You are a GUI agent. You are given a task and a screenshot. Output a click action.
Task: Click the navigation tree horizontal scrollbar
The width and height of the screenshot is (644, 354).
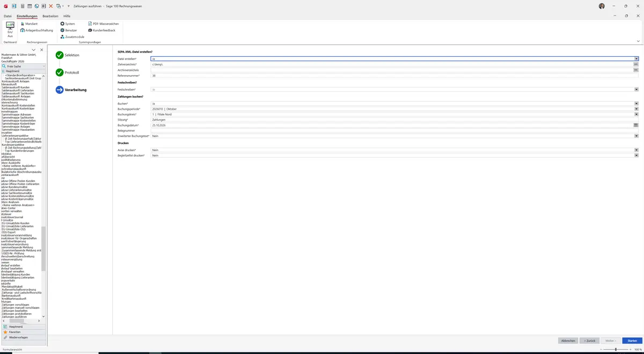(17, 320)
